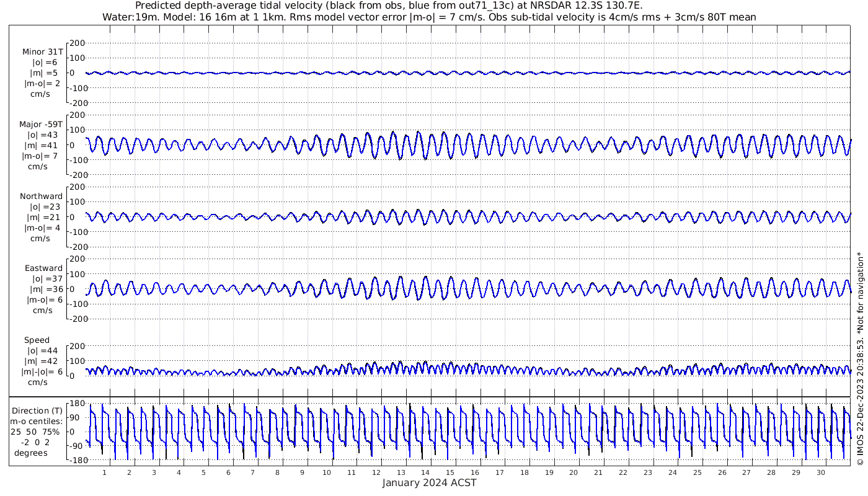
Task: Click the "|m-o|= 6" value under Eastward
Action: (x=45, y=299)
